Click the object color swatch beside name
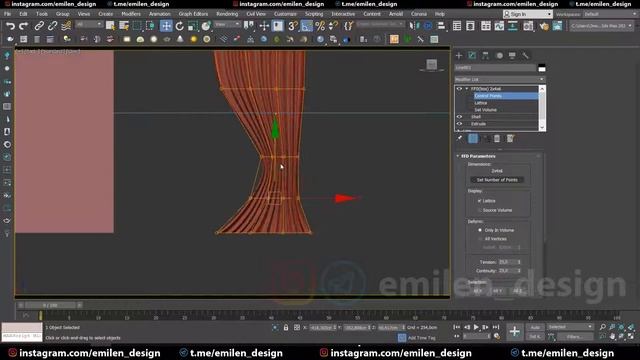Viewport: 640px width, 360px height. (542, 68)
